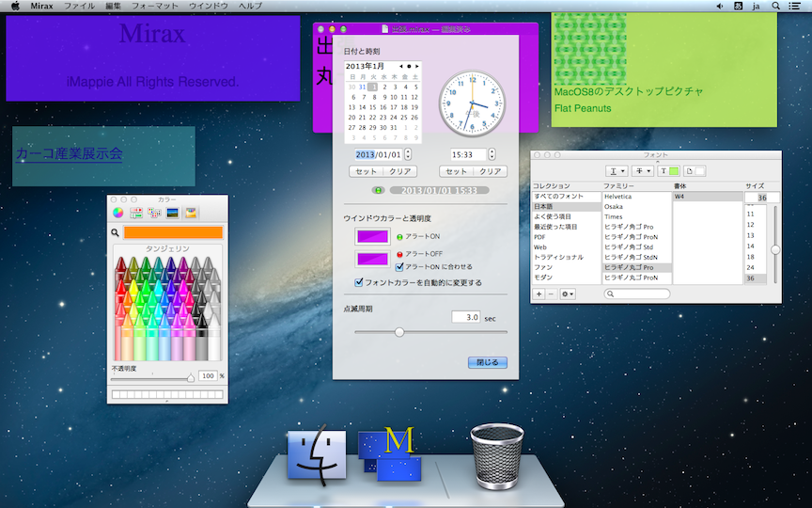This screenshot has width=812, height=508.
Task: Choose font size 24 in size list
Action: coord(755,267)
